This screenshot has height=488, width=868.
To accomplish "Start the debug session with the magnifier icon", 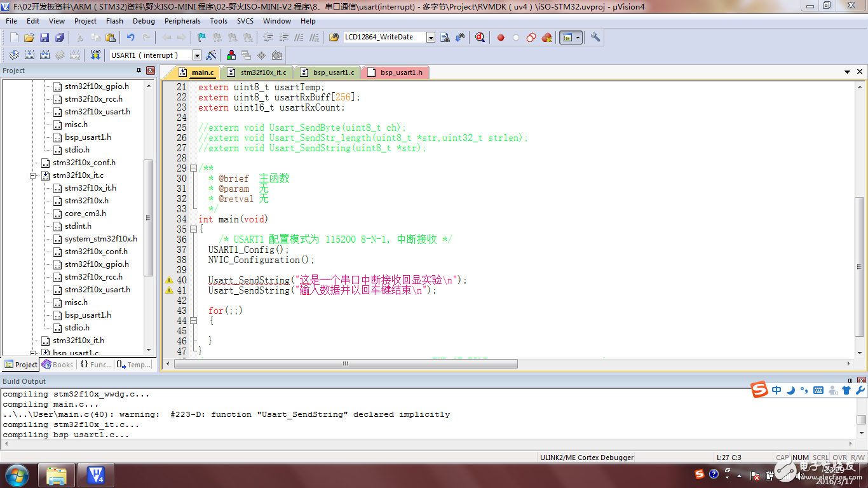I will pyautogui.click(x=480, y=37).
